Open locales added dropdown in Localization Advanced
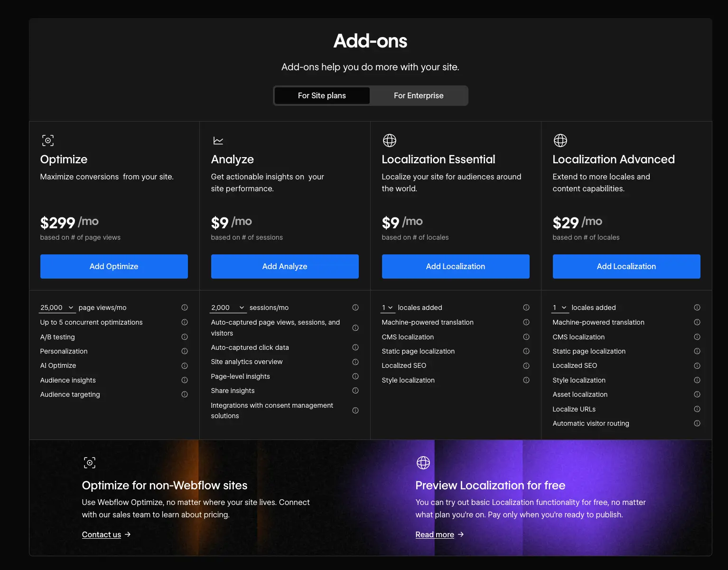This screenshot has height=570, width=728. (x=560, y=308)
